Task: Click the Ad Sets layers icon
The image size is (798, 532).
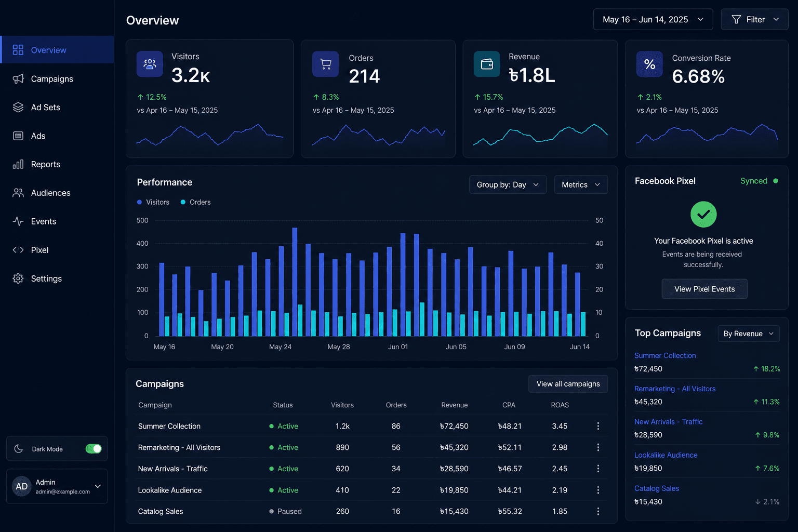Action: click(18, 107)
